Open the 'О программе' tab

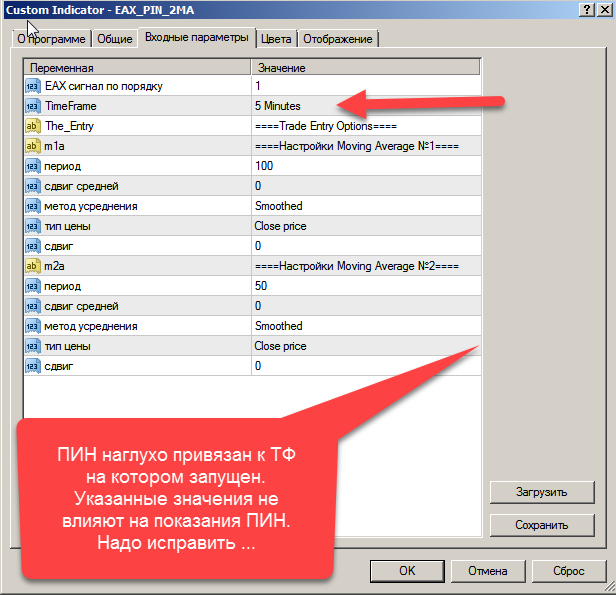pyautogui.click(x=51, y=39)
